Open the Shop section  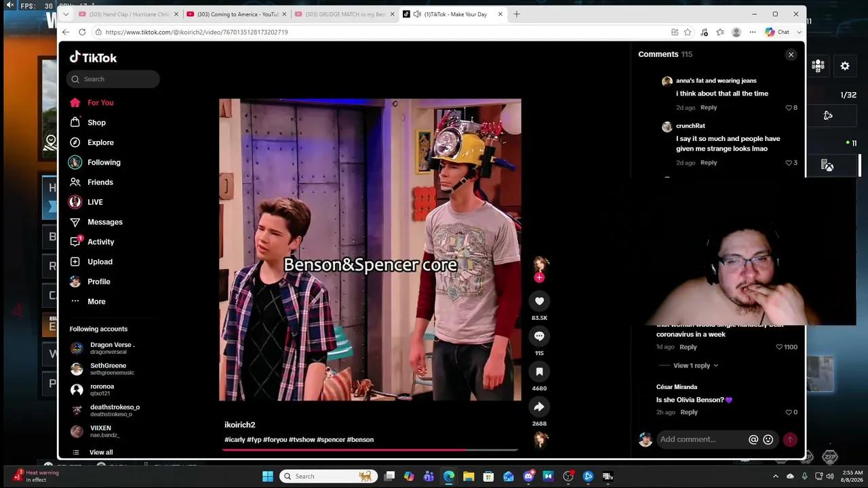(x=96, y=123)
